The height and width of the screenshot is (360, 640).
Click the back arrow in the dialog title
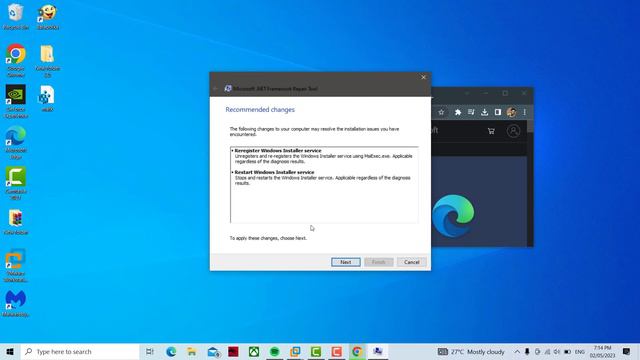(216, 89)
